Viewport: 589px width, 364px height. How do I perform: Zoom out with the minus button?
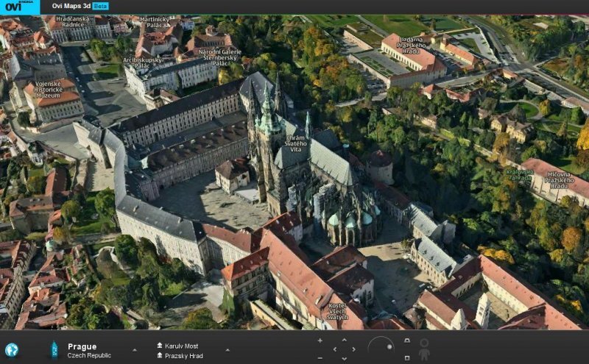pyautogui.click(x=320, y=357)
